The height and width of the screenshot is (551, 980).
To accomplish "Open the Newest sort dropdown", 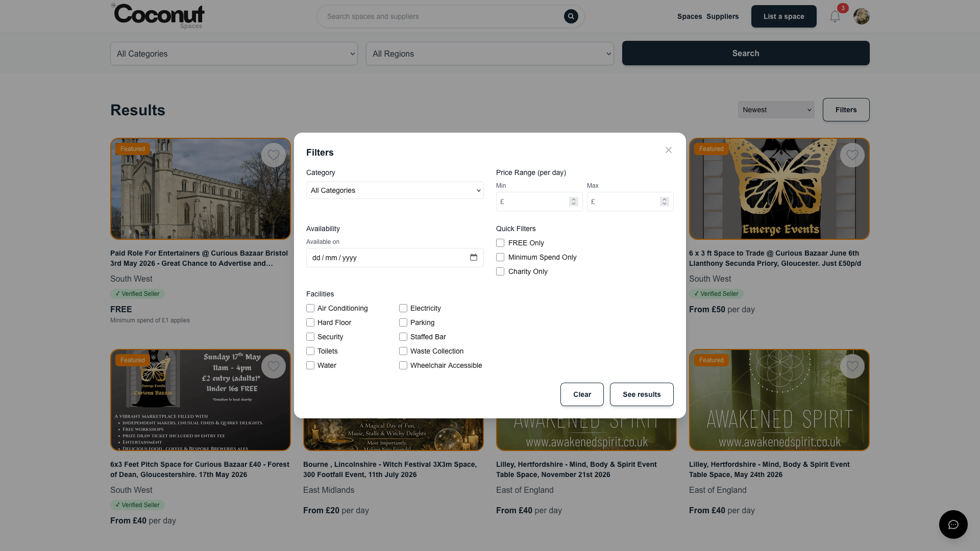I will [x=776, y=110].
